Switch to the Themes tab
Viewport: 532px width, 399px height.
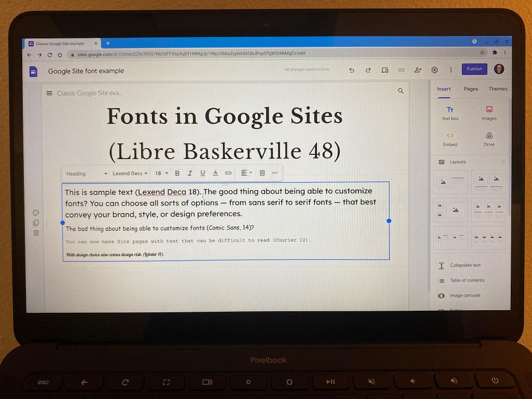(498, 89)
